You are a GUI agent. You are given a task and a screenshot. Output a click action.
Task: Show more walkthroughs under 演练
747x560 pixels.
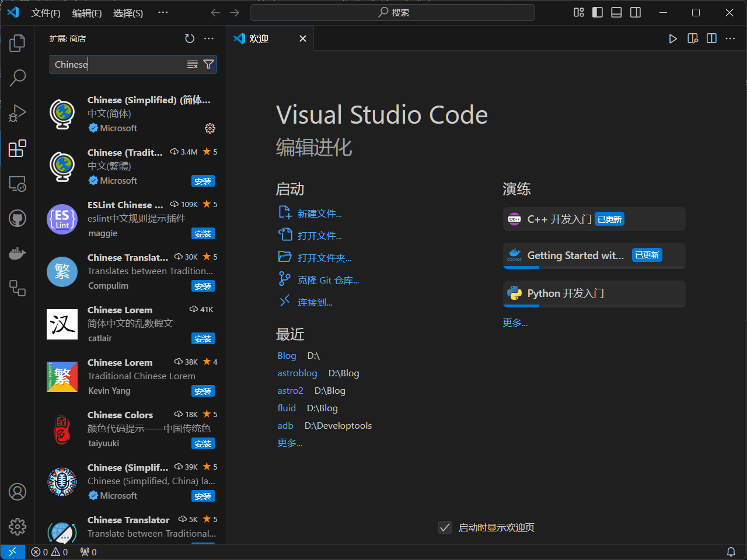(515, 323)
